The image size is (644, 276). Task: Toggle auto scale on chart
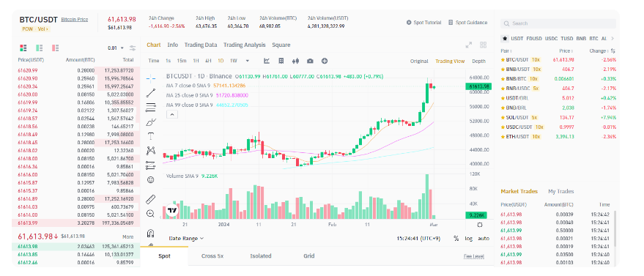pos(484,238)
